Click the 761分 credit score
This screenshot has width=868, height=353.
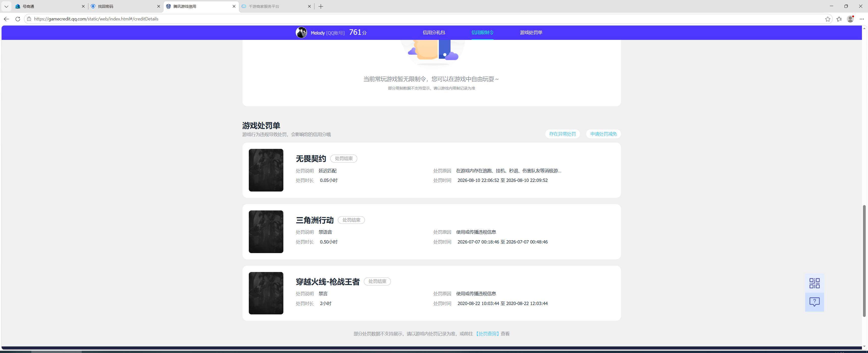coord(358,32)
